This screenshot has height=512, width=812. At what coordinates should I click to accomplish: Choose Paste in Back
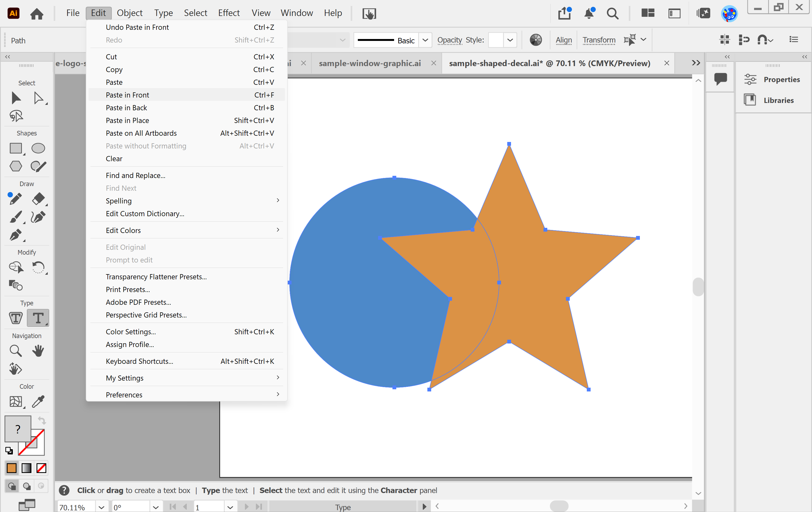(x=187, y=108)
